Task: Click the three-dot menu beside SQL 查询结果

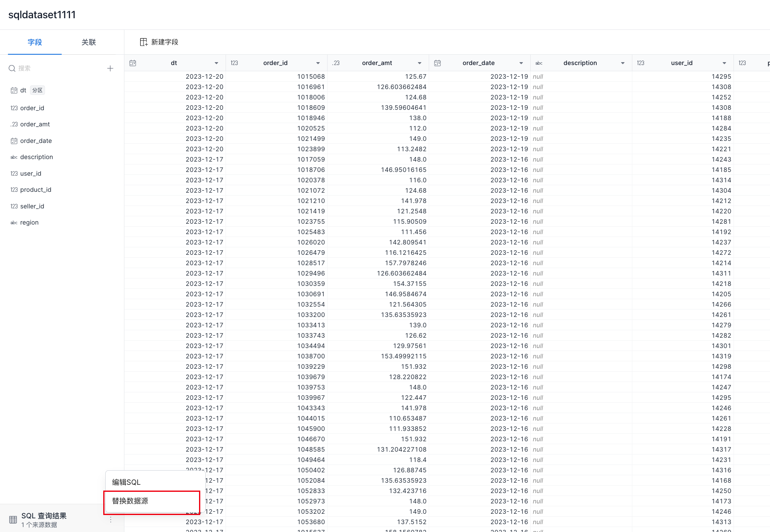Action: click(111, 520)
